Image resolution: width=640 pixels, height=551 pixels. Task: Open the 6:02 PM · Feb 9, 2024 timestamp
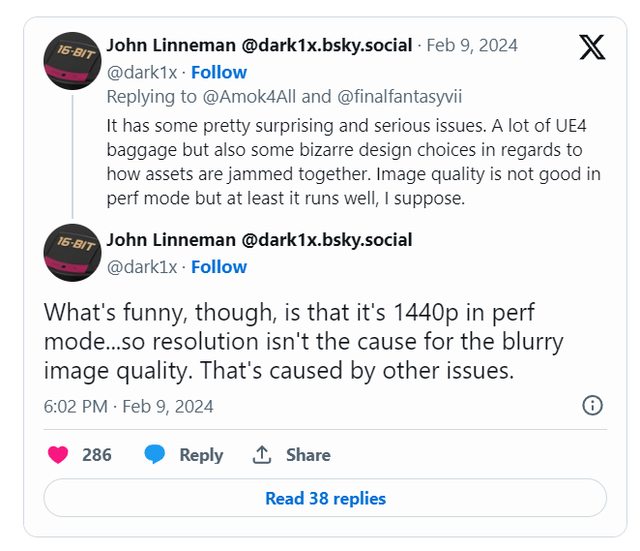128,406
